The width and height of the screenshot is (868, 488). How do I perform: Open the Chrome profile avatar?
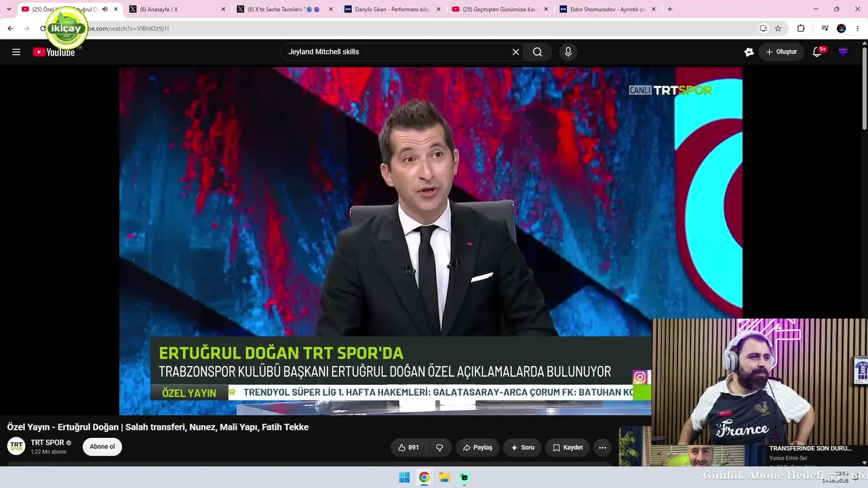pos(842,28)
